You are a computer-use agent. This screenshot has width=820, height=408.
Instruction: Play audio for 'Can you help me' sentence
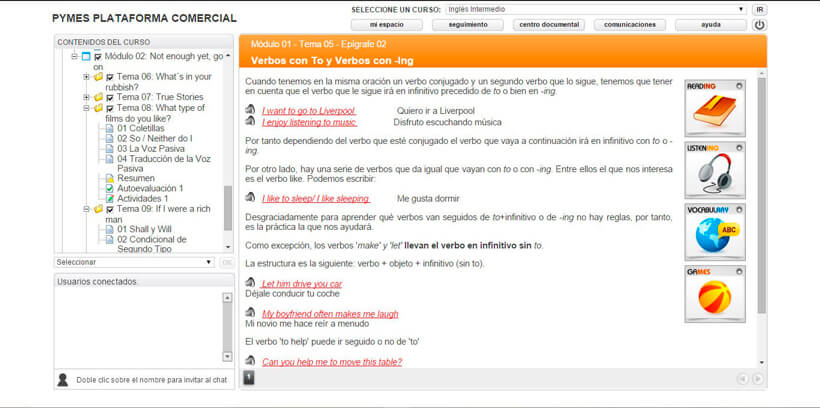coord(250,360)
